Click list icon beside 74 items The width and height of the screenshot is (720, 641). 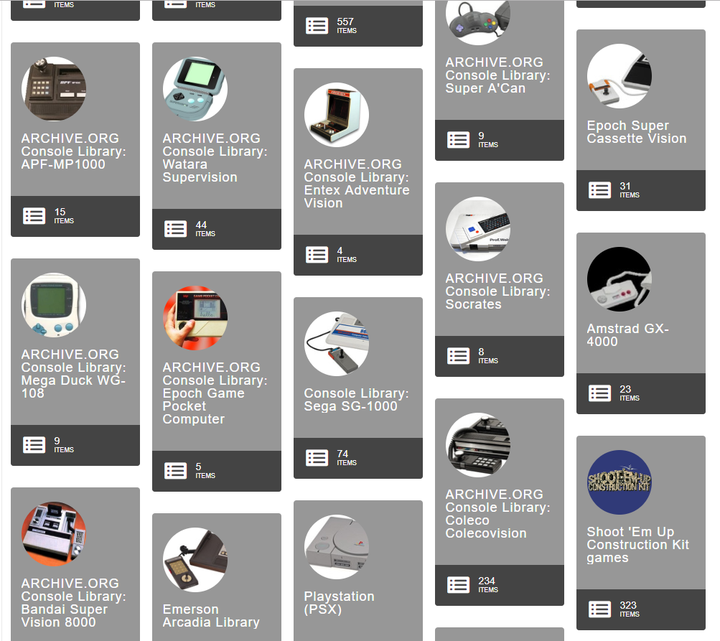click(317, 458)
